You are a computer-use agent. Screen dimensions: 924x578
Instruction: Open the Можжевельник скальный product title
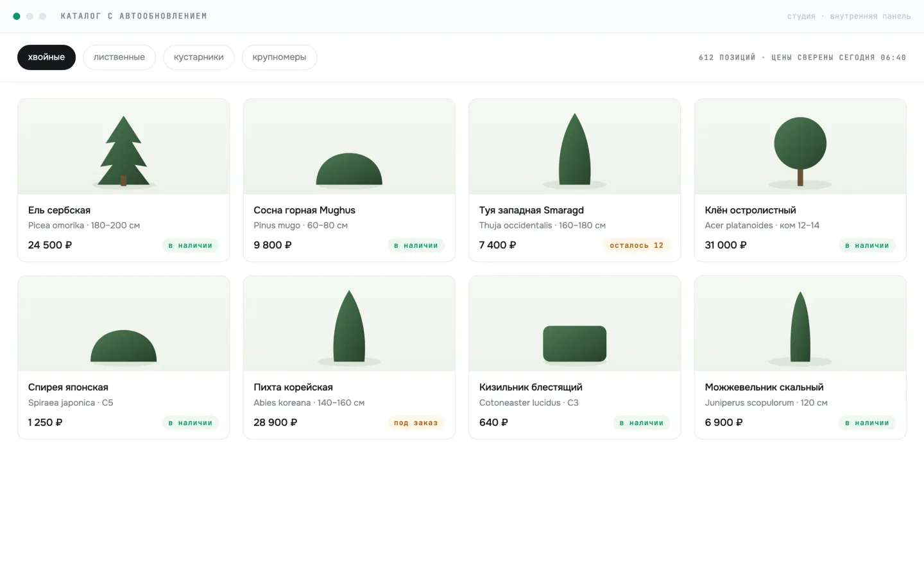[764, 387]
